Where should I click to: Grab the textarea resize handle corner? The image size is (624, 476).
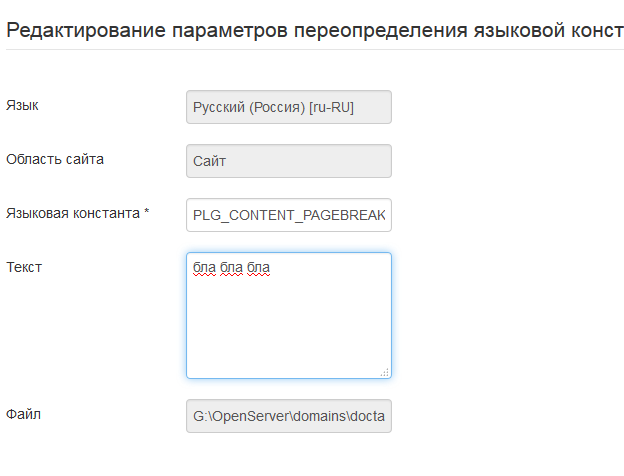click(385, 372)
